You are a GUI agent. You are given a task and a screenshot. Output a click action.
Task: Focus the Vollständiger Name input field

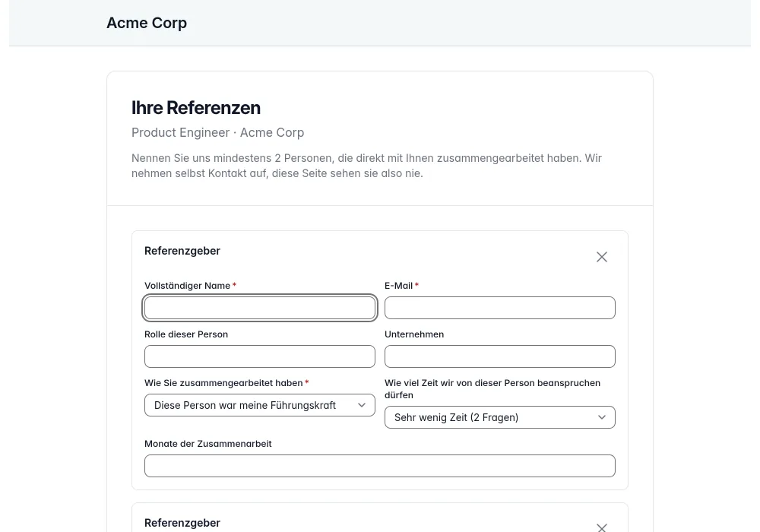[260, 308]
